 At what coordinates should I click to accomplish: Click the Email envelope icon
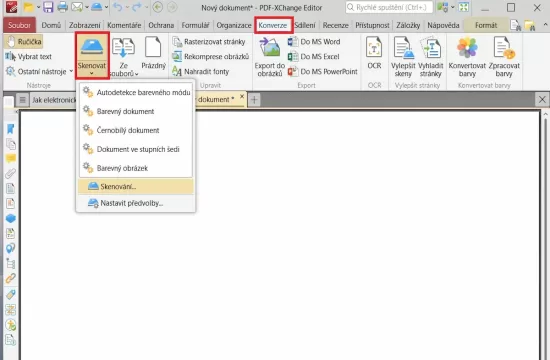[77, 7]
